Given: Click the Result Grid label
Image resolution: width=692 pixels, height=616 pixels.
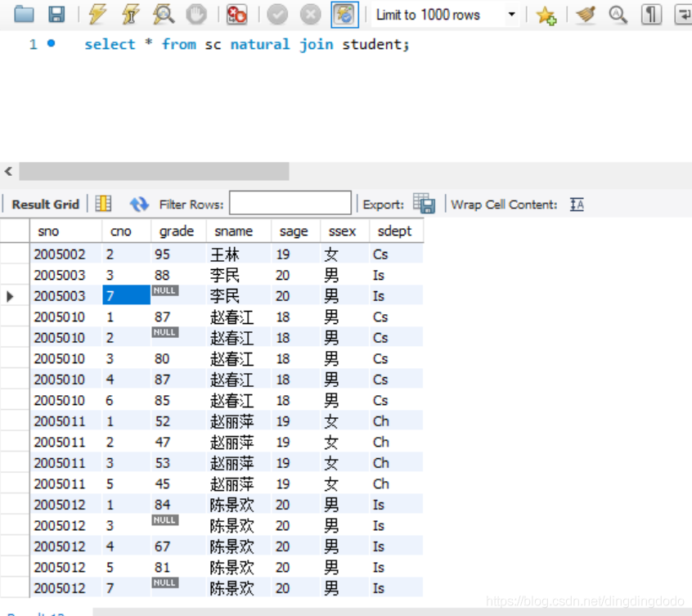Looking at the screenshot, I should tap(46, 205).
